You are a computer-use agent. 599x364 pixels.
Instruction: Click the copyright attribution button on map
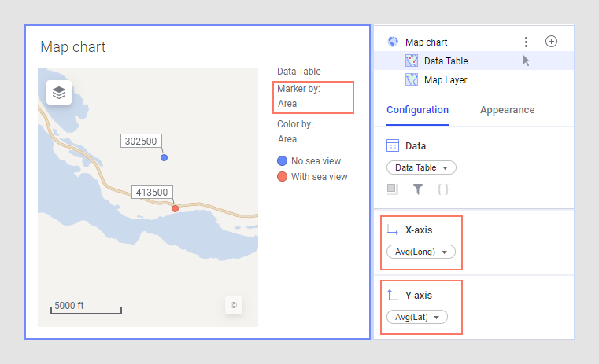click(234, 305)
